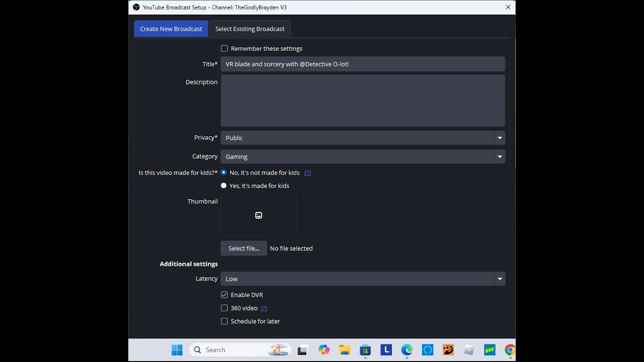Select No, it's not made for kids

pos(224,172)
